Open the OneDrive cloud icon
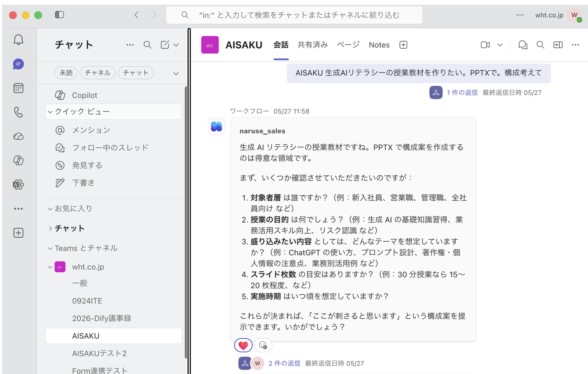 [x=18, y=137]
